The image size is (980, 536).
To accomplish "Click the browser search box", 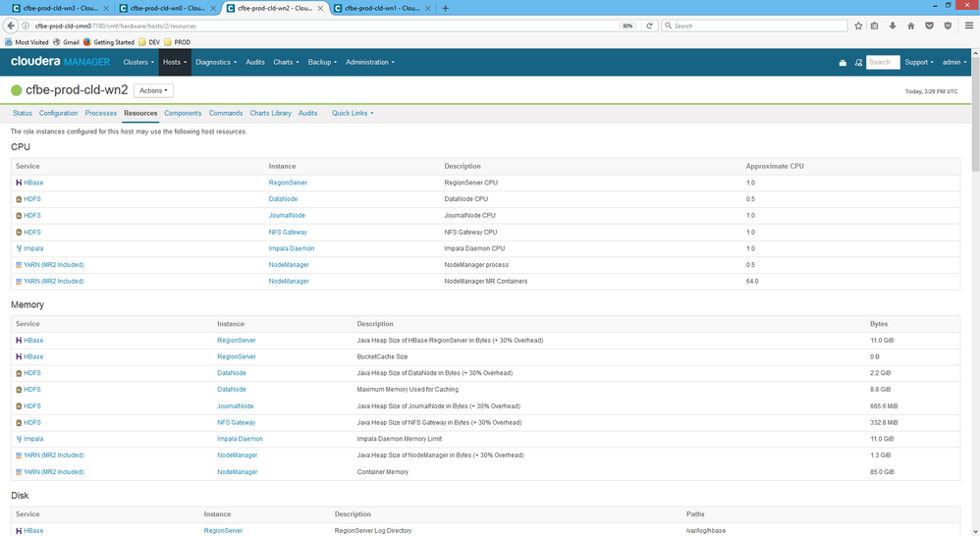I will pos(754,26).
